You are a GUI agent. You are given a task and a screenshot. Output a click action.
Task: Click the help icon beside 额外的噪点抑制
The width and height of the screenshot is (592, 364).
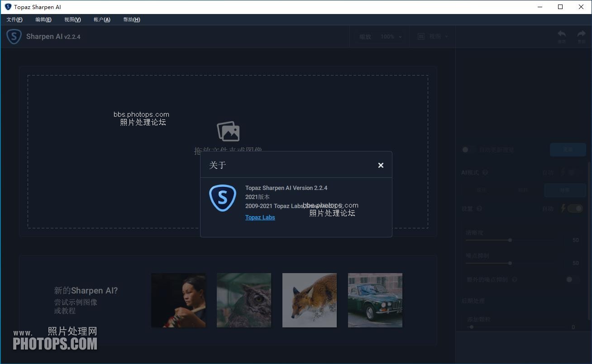(x=515, y=280)
